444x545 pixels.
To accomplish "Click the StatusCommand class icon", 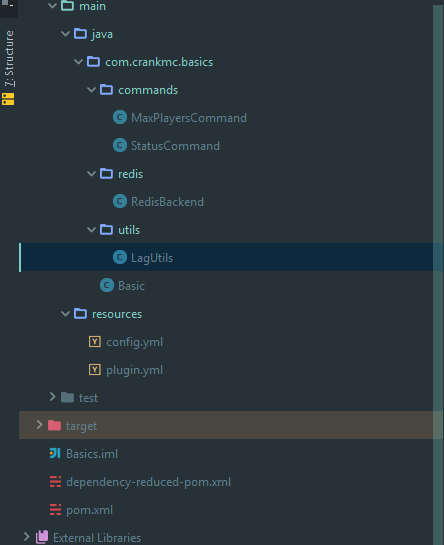I will point(120,145).
